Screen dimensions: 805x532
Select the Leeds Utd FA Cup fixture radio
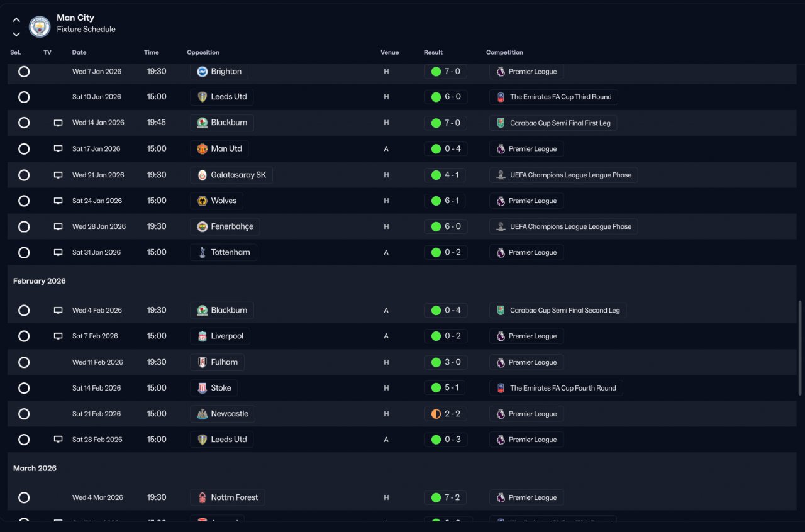(24, 97)
